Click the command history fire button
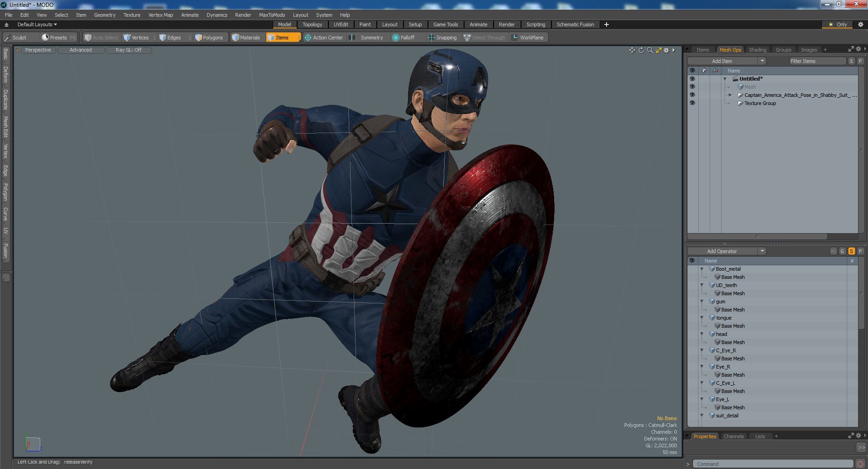The width and height of the screenshot is (868, 469). (x=860, y=464)
